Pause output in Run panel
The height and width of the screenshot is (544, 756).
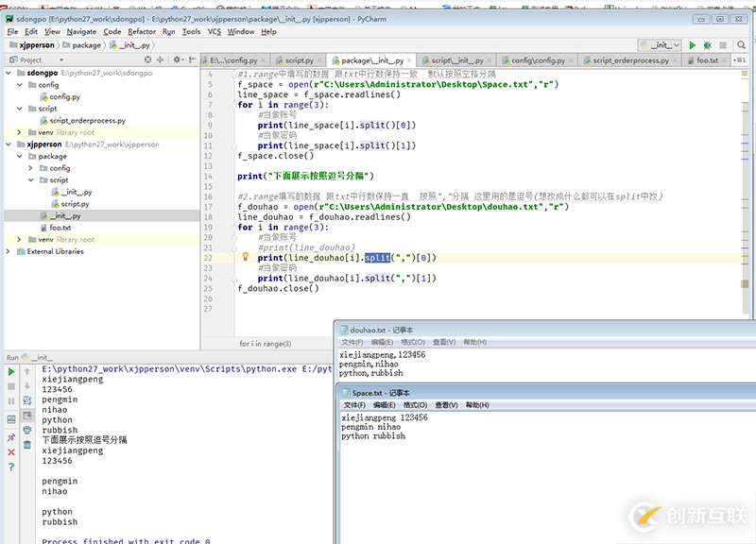click(x=11, y=400)
